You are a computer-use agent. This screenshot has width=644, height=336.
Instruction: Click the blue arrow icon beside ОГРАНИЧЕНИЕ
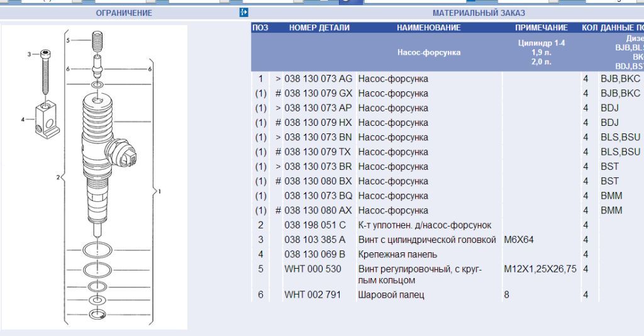[x=243, y=13]
